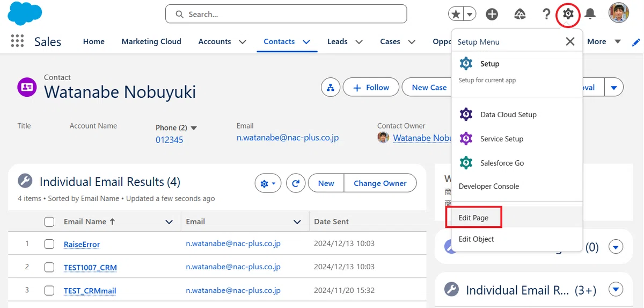Go to the Home tab

(x=94, y=41)
